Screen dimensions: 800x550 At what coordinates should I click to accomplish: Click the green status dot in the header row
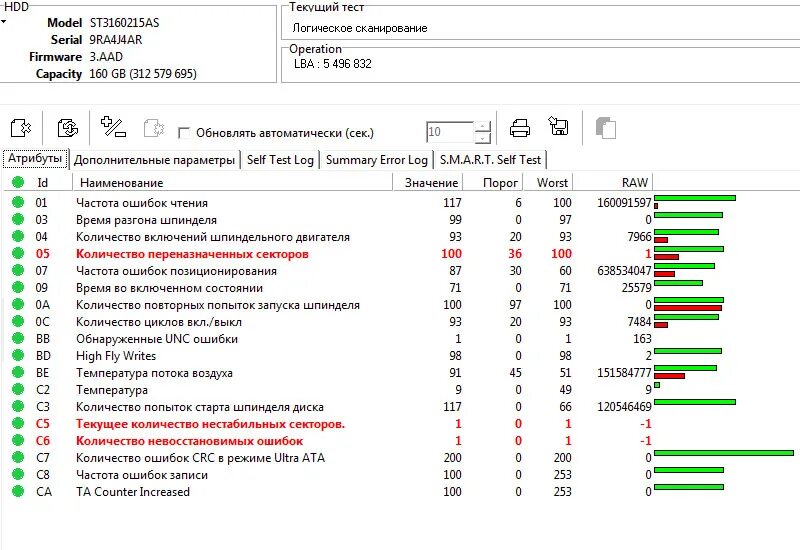(18, 182)
